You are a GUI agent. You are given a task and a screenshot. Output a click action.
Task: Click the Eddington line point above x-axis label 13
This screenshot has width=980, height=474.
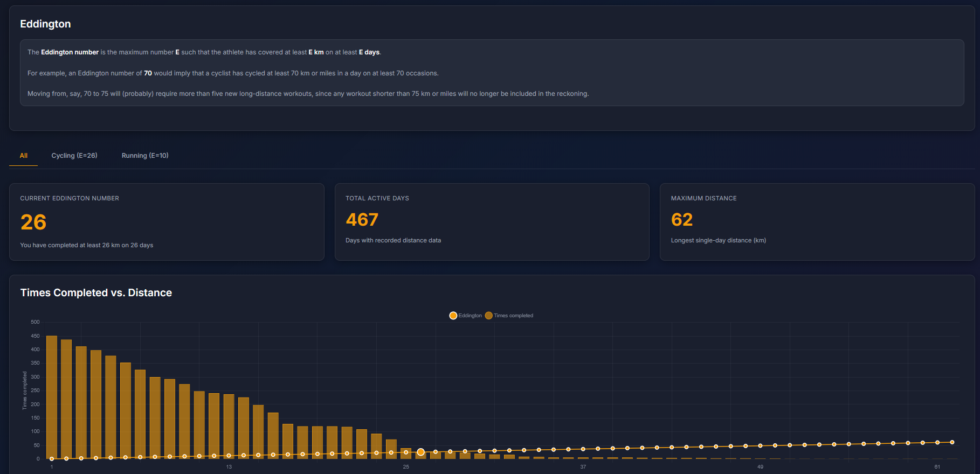229,456
